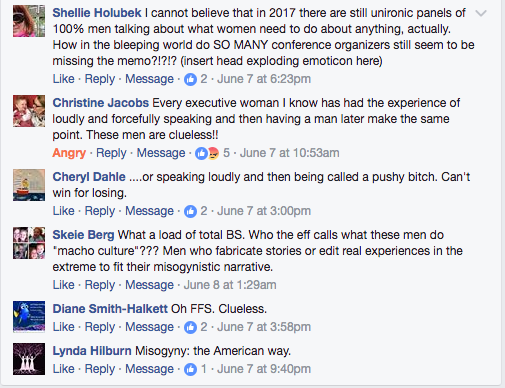Open Skeie Berg's profile name link
This screenshot has width=505, height=388.
[83, 235]
